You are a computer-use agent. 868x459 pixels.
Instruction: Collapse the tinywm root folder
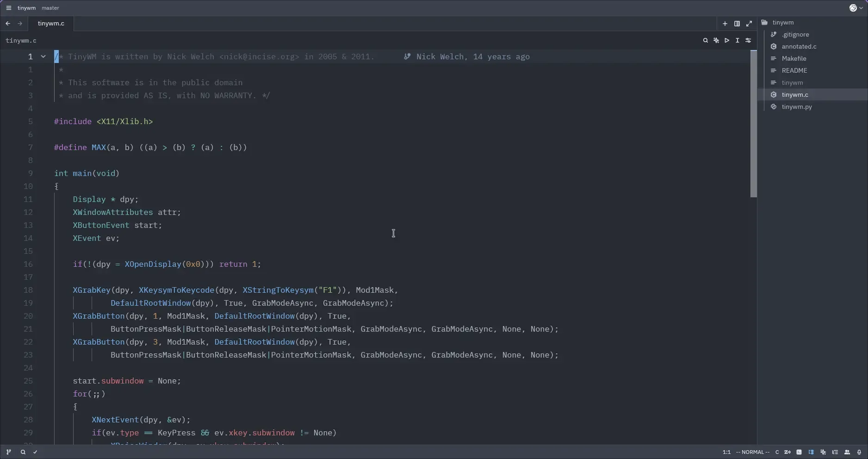(783, 22)
